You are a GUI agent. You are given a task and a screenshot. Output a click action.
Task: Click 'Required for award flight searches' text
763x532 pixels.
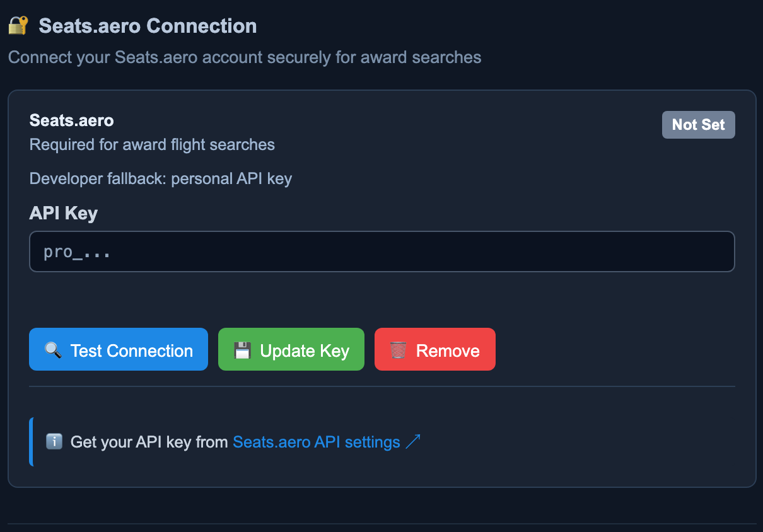[x=152, y=144]
